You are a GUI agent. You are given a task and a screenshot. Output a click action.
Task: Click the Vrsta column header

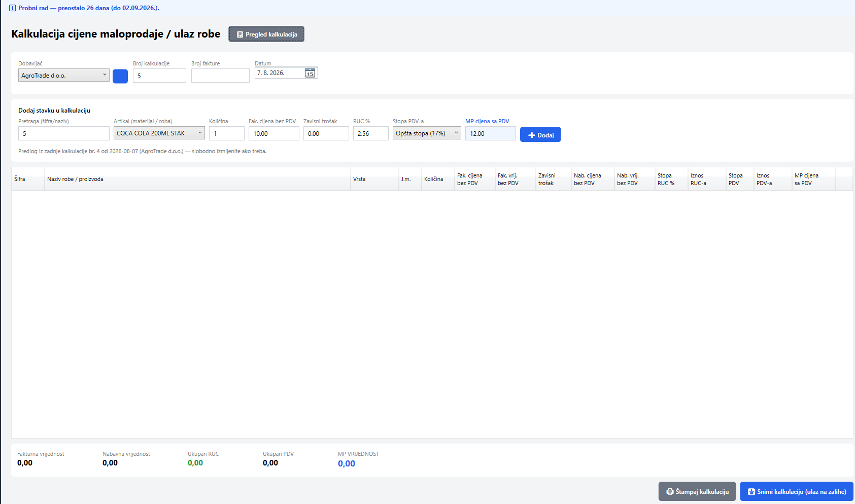(x=374, y=179)
